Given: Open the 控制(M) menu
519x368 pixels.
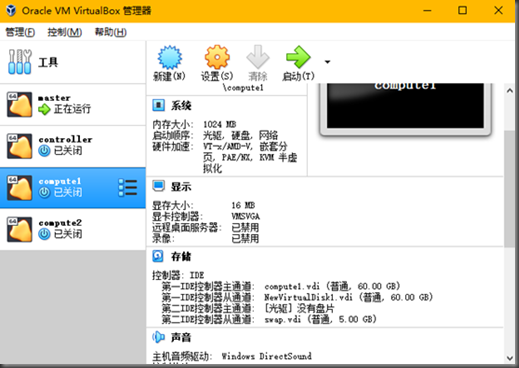Looking at the screenshot, I should click(65, 32).
